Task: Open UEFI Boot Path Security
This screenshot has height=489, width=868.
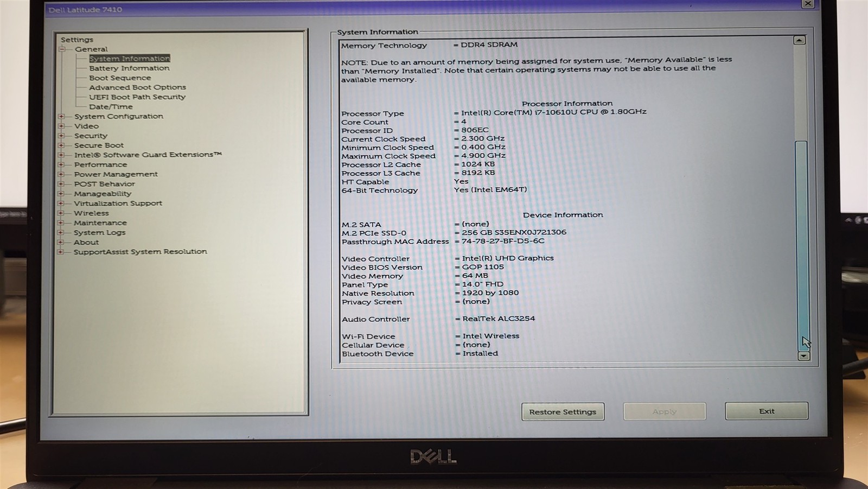Action: pos(137,97)
